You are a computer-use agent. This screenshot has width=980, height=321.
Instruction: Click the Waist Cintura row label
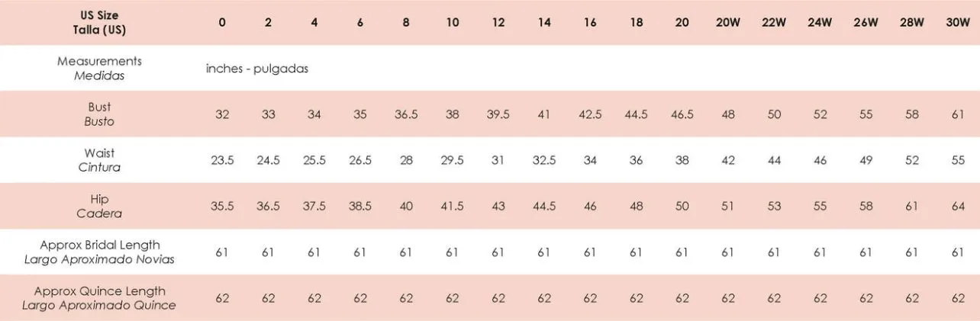pos(99,160)
